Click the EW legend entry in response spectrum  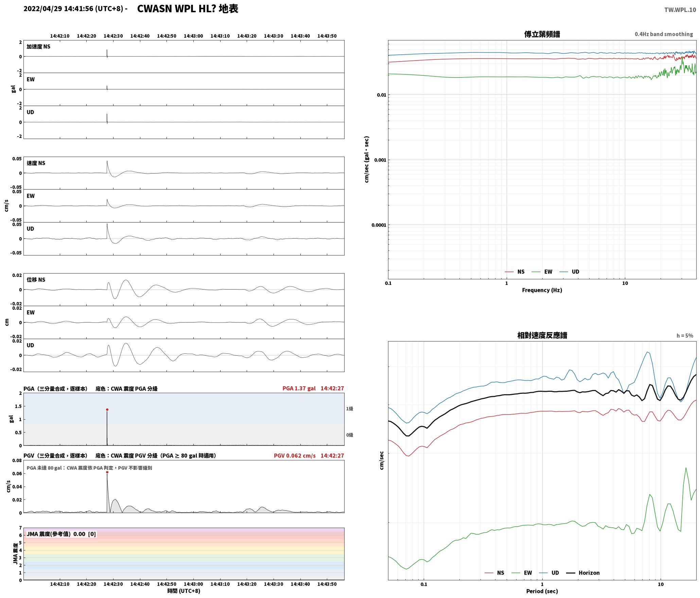coord(522,573)
